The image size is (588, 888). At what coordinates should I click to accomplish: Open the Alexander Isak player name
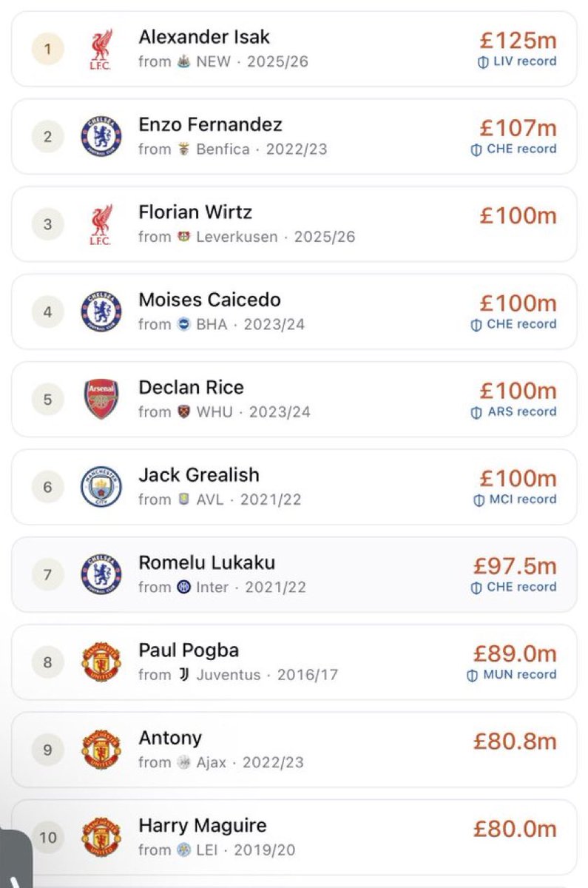pyautogui.click(x=204, y=37)
